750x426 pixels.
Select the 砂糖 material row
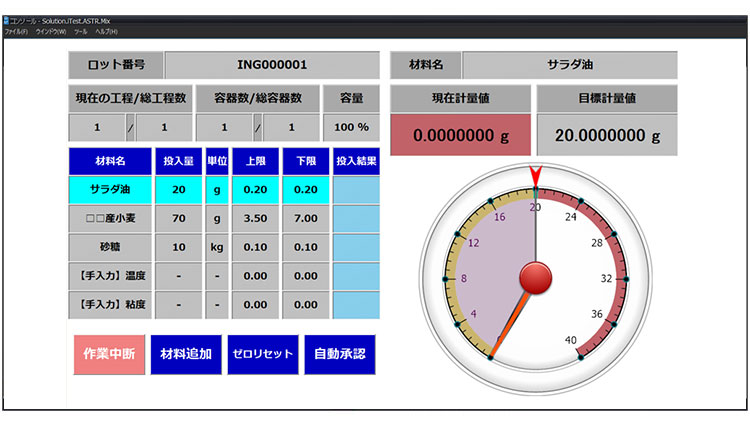[x=224, y=247]
